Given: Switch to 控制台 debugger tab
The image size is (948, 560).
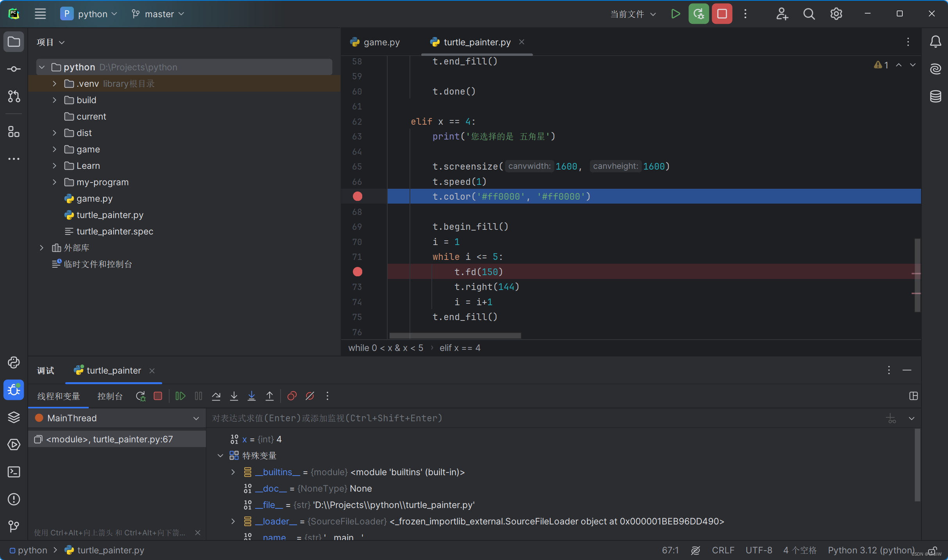Looking at the screenshot, I should coord(110,396).
